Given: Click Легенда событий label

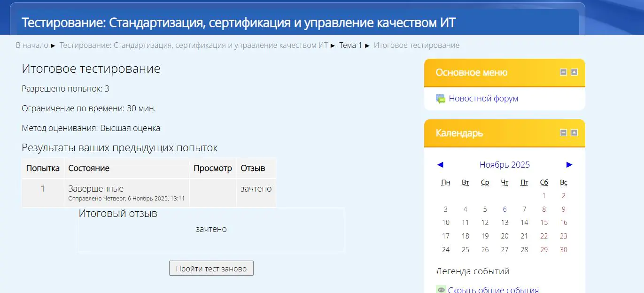Looking at the screenshot, I should [x=473, y=271].
